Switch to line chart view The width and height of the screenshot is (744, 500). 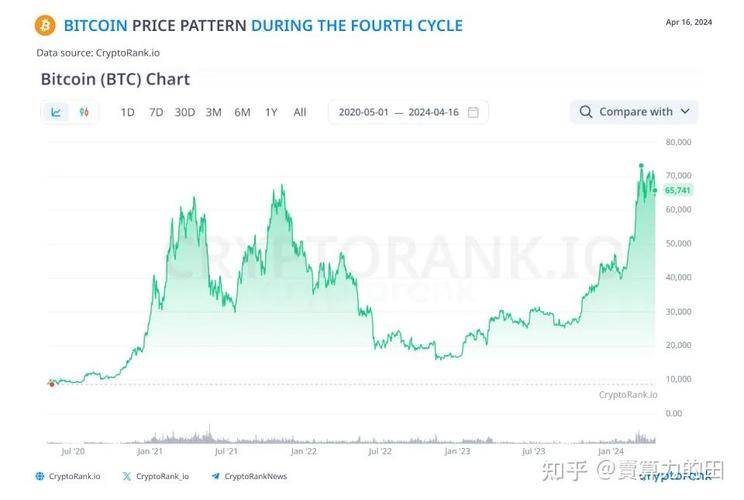click(x=57, y=112)
